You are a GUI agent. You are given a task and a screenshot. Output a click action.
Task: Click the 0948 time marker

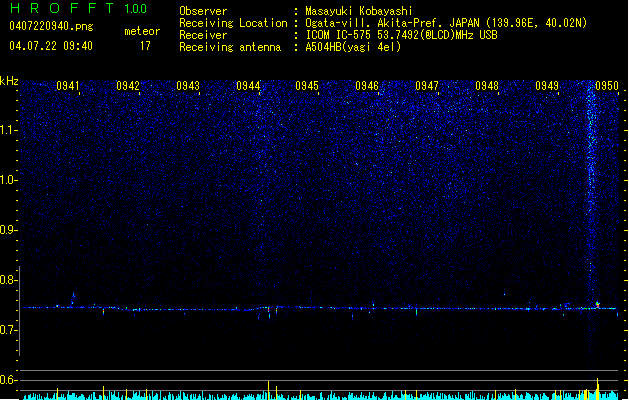point(487,86)
